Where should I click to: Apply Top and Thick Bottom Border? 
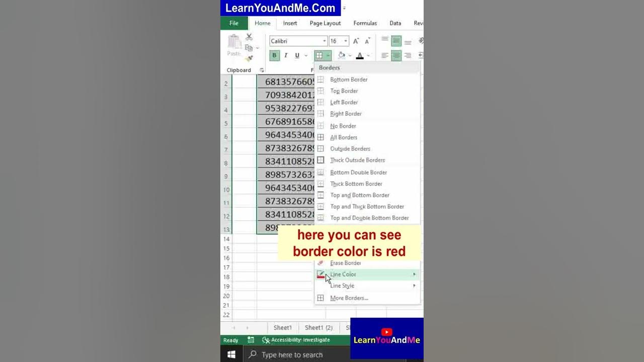(367, 206)
